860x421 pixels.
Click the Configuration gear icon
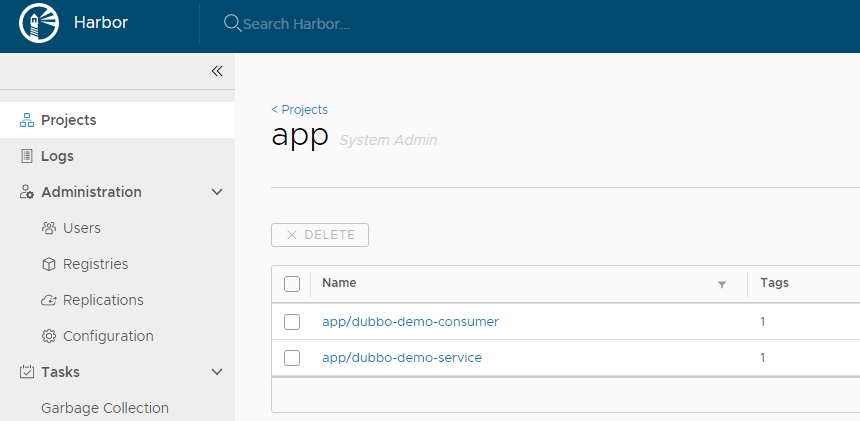48,336
